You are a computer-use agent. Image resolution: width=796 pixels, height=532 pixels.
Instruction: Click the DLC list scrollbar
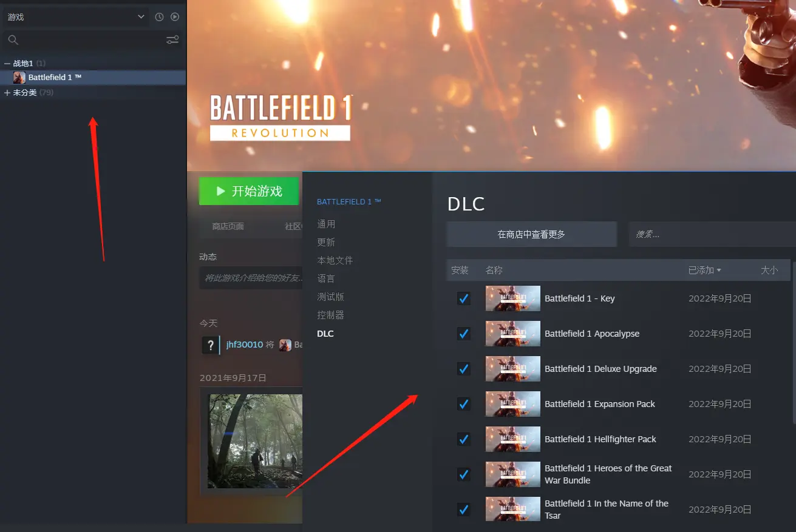coord(793,343)
